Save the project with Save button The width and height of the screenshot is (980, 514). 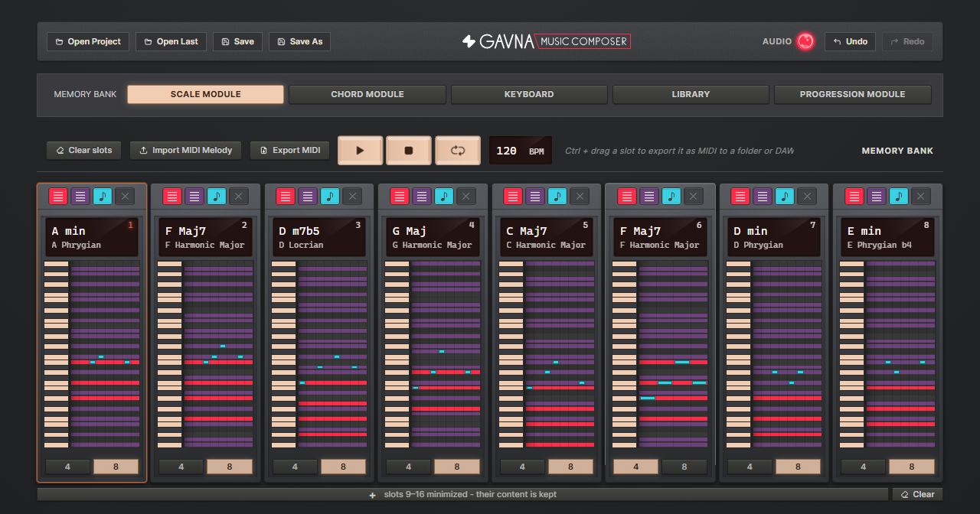coord(237,41)
